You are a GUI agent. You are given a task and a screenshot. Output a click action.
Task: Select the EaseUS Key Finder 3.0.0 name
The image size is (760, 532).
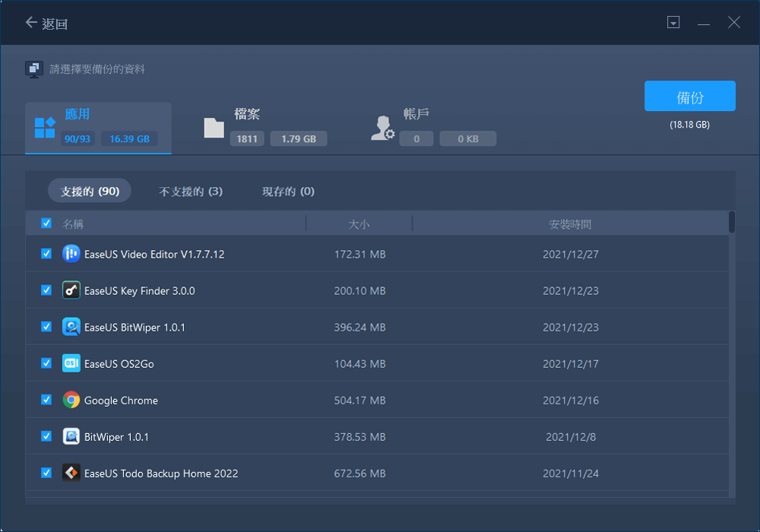tap(140, 291)
